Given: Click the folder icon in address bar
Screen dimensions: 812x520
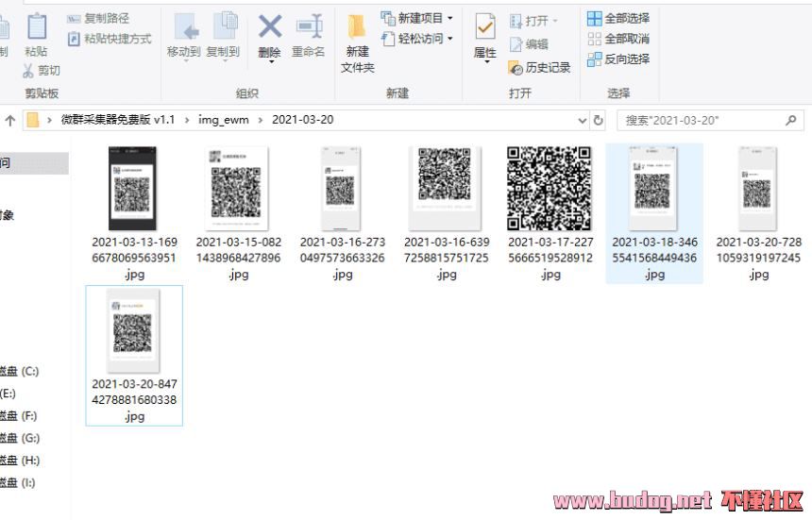Looking at the screenshot, I should (33, 120).
